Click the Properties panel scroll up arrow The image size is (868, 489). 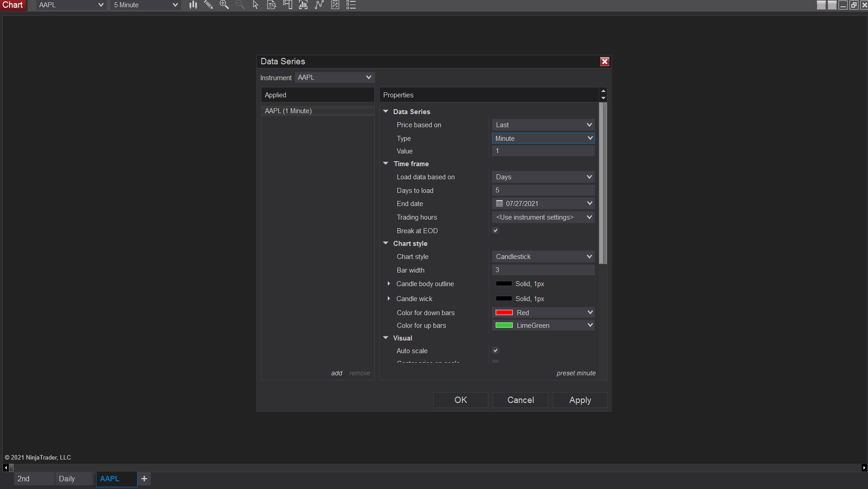coord(603,91)
